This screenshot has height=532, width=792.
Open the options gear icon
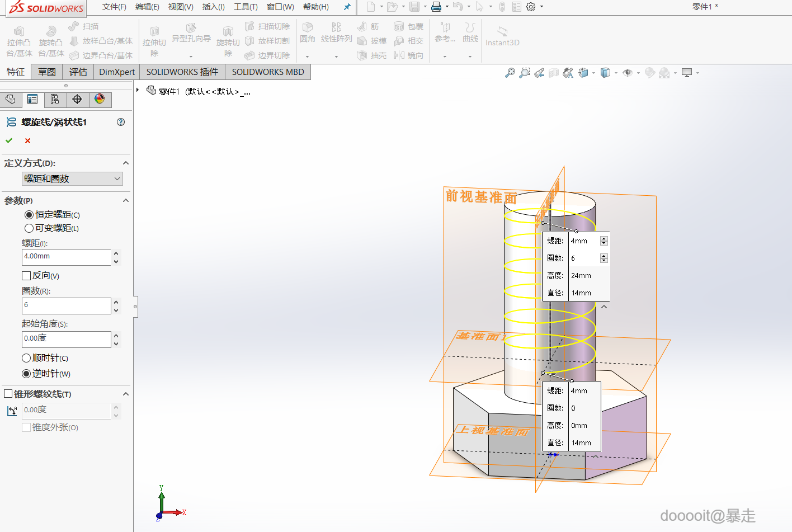[x=531, y=7]
